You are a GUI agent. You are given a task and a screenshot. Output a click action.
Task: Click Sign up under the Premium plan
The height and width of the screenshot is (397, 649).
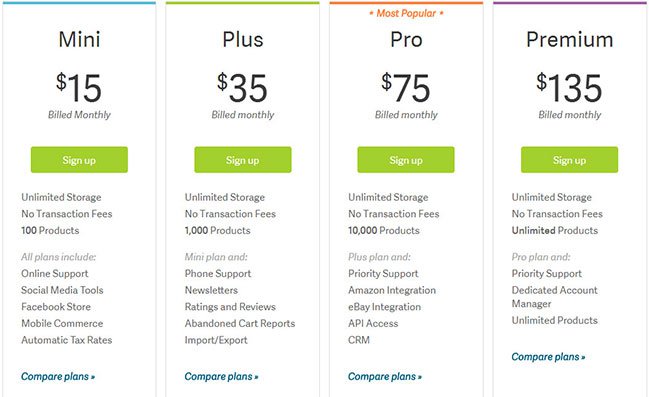(569, 160)
